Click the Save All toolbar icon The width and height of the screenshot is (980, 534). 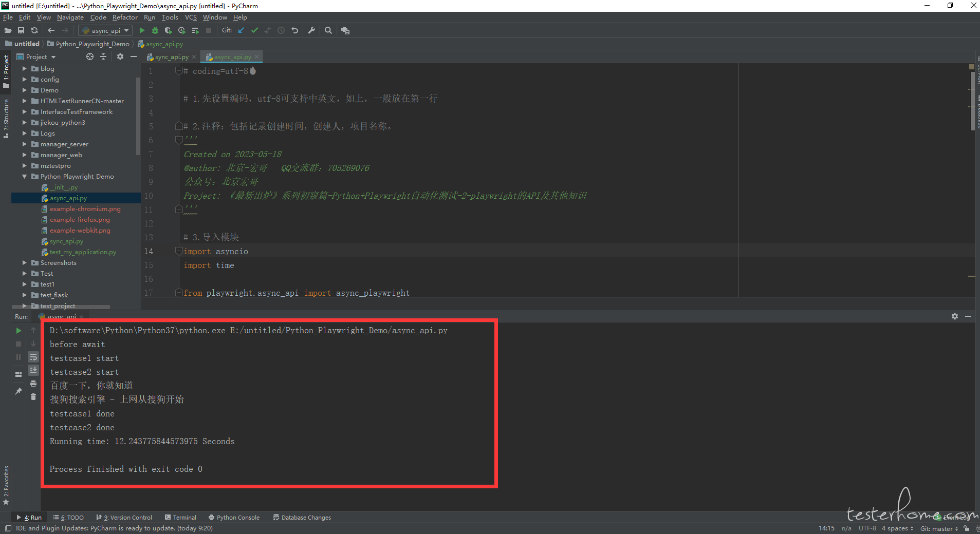21,31
